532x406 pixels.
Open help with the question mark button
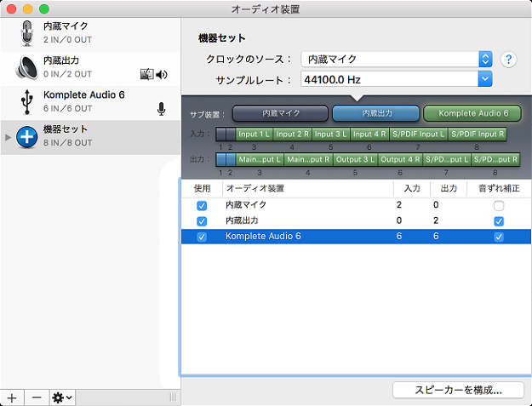[508, 60]
